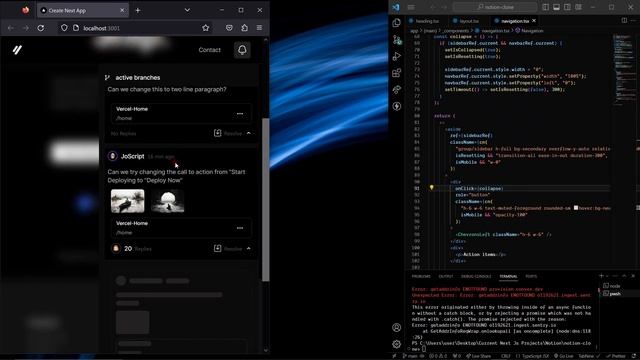Select the Create Next App browser tab
The image size is (640, 360).
coord(83,10)
